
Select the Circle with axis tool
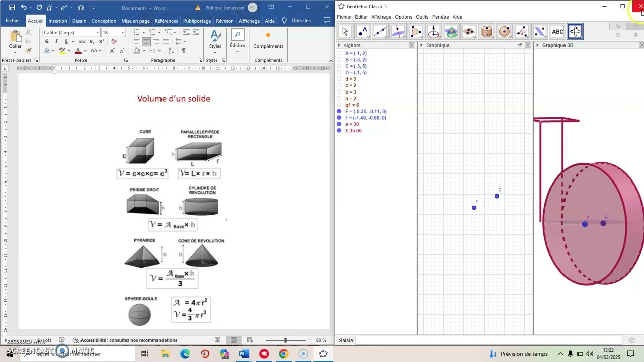434,32
